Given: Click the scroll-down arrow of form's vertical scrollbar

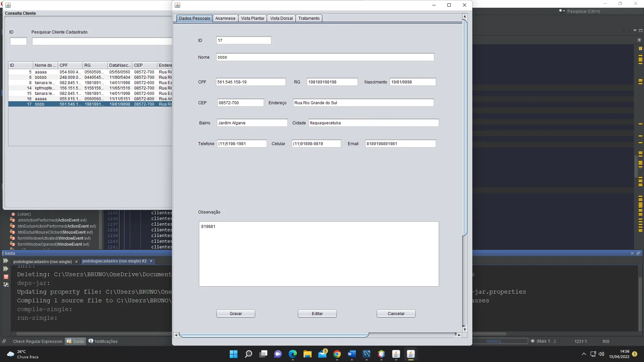Looking at the screenshot, I should pos(465,330).
